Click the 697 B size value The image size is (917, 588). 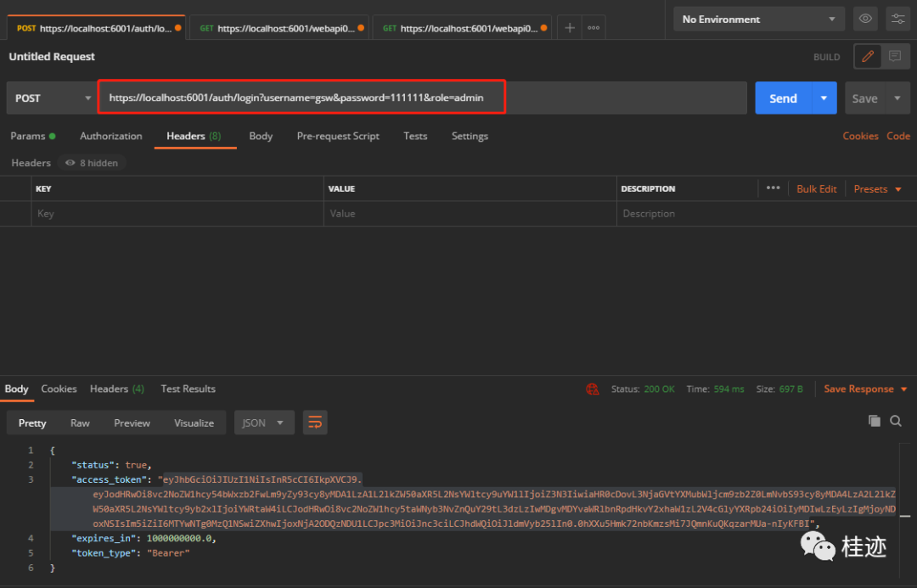point(790,389)
